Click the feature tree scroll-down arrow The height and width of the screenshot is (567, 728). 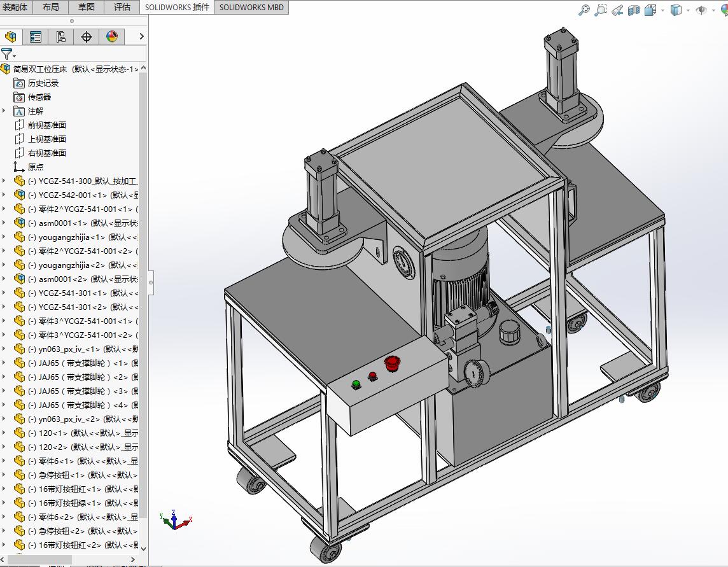pyautogui.click(x=143, y=549)
